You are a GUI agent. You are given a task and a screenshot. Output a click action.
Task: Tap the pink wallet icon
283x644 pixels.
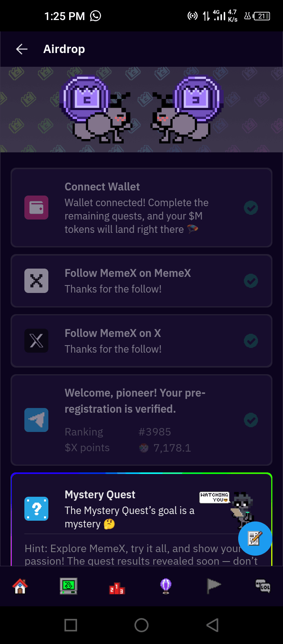[37, 208]
